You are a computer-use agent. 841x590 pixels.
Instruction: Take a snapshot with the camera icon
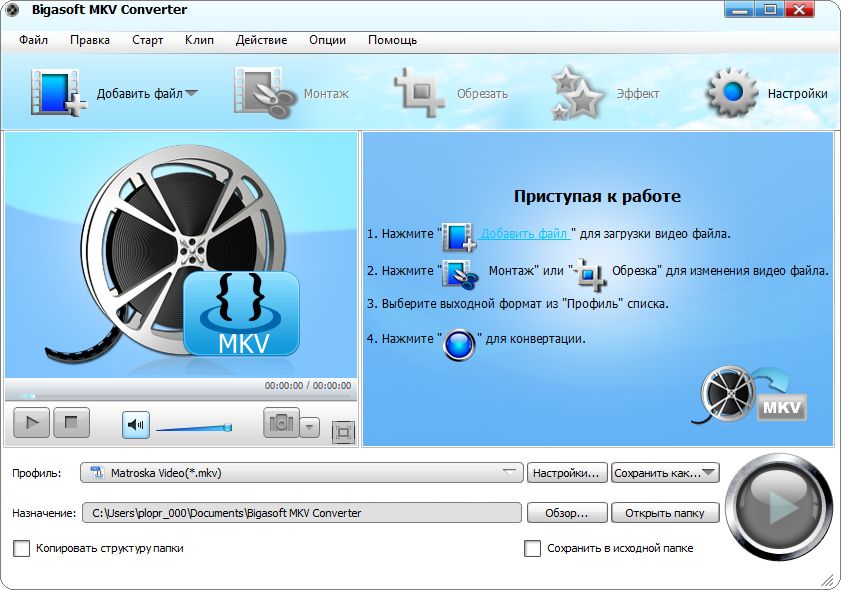[x=281, y=423]
